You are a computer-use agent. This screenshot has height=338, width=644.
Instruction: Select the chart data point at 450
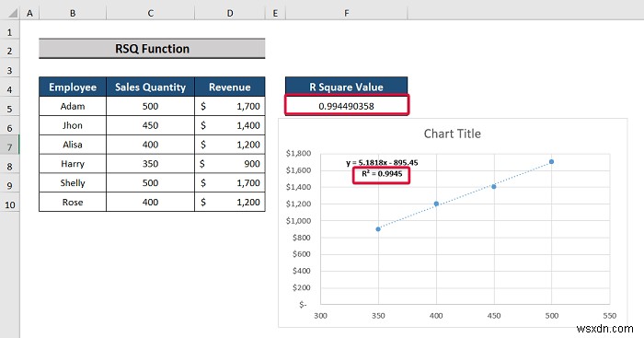pos(494,187)
